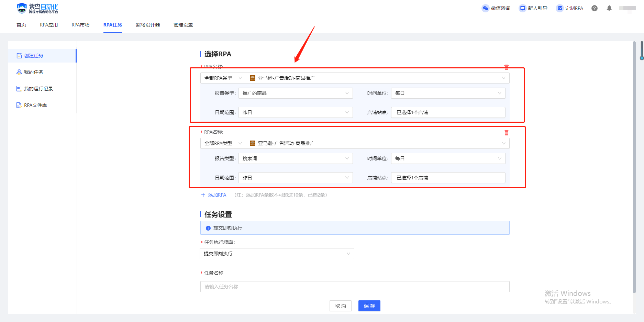The image size is (644, 322).
Task: Click the user account name at top right
Action: (x=628, y=8)
